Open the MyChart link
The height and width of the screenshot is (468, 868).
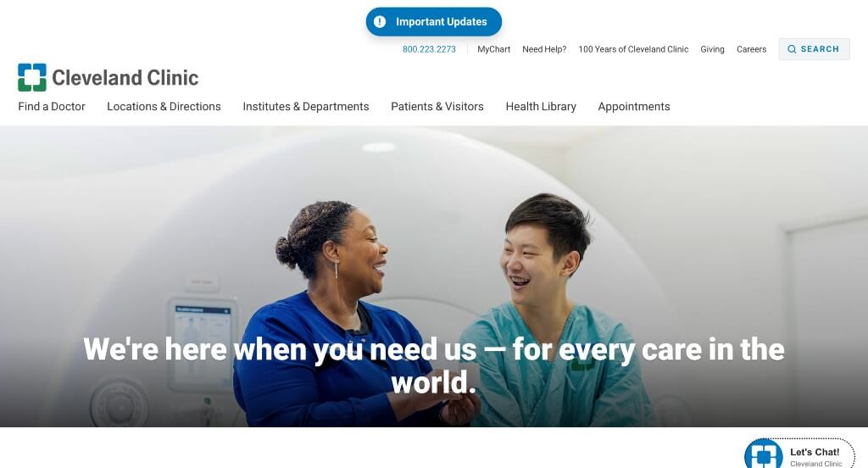point(494,49)
